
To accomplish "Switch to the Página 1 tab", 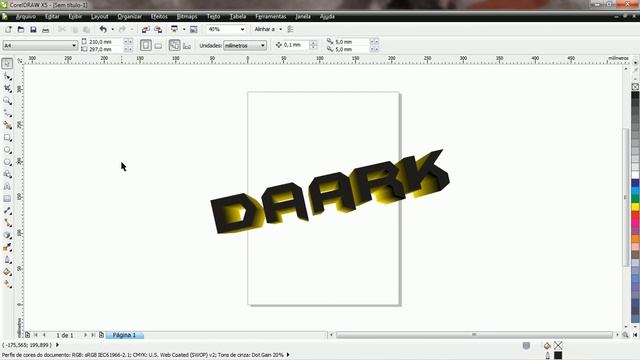I will click(124, 335).
